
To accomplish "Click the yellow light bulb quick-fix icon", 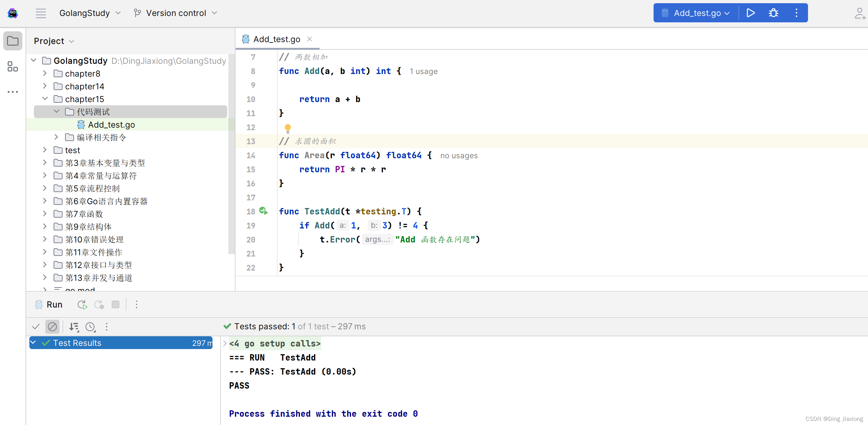I will (288, 128).
